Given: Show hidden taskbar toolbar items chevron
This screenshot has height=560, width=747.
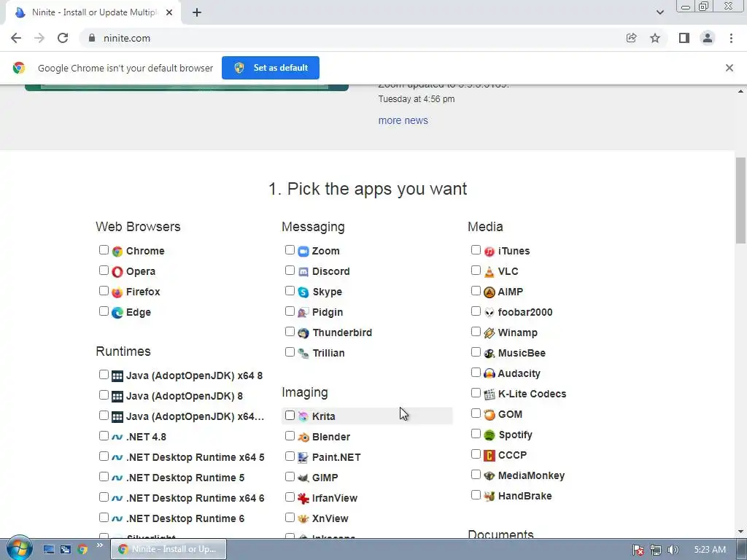Looking at the screenshot, I should tap(99, 545).
